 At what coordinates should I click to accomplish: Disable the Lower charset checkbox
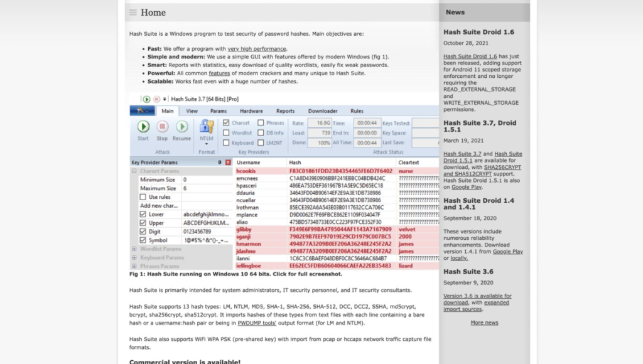[x=143, y=214]
